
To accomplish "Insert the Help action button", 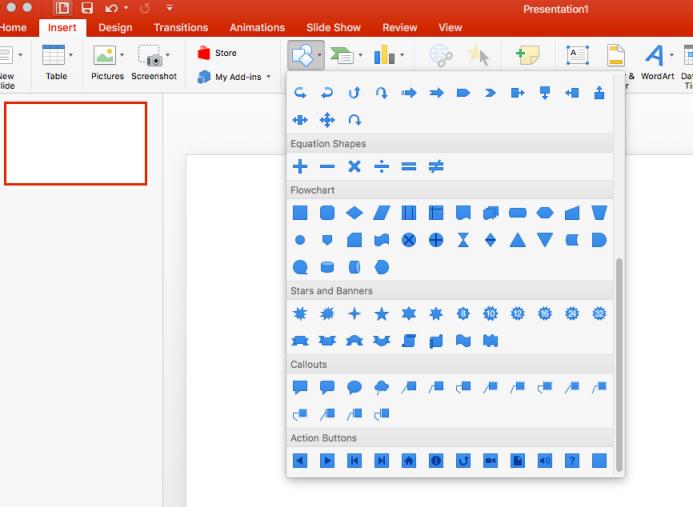I will tap(572, 461).
